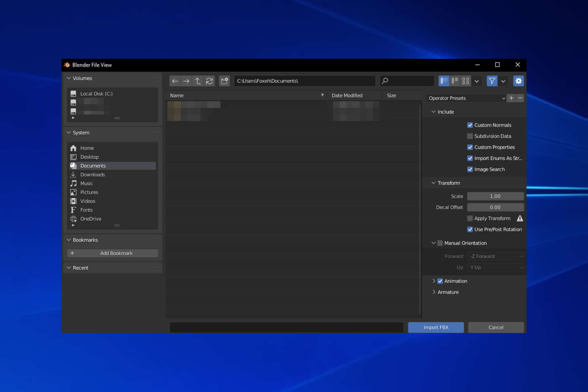The image size is (588, 392).
Task: Collapse the System panel
Action: [x=69, y=133]
